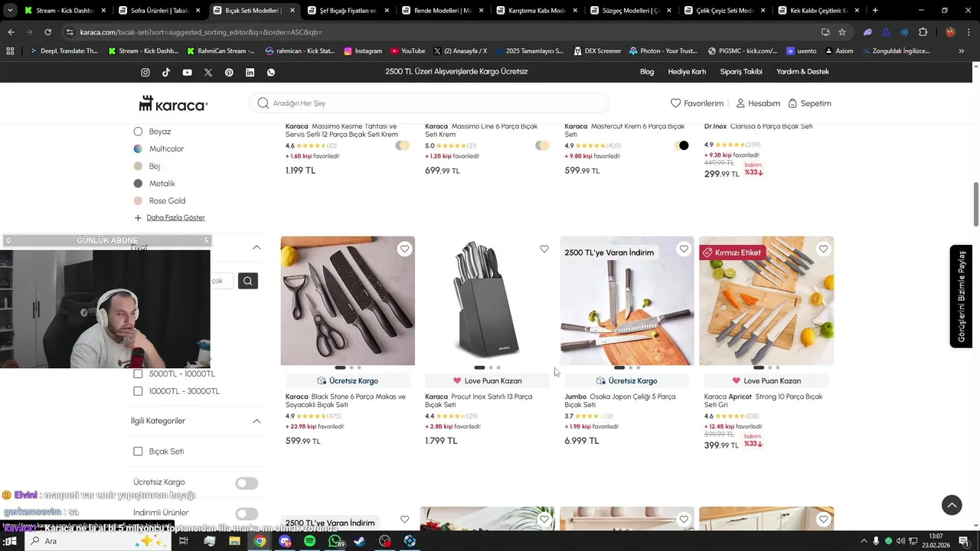This screenshot has height=551, width=980.
Task: Pick color swatch on Massimo Kesme Tahtası set
Action: click(x=403, y=145)
